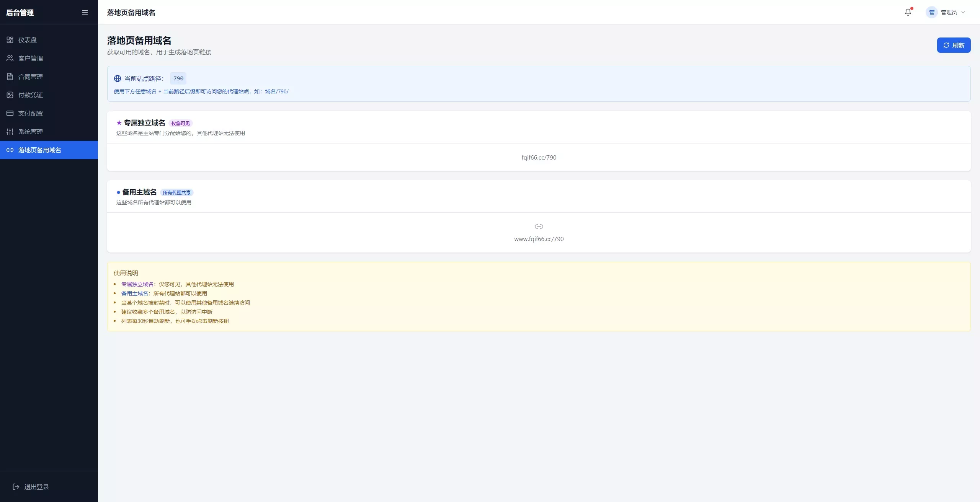Click the customer management people icon
Viewport: 980px width, 502px height.
[x=10, y=58]
